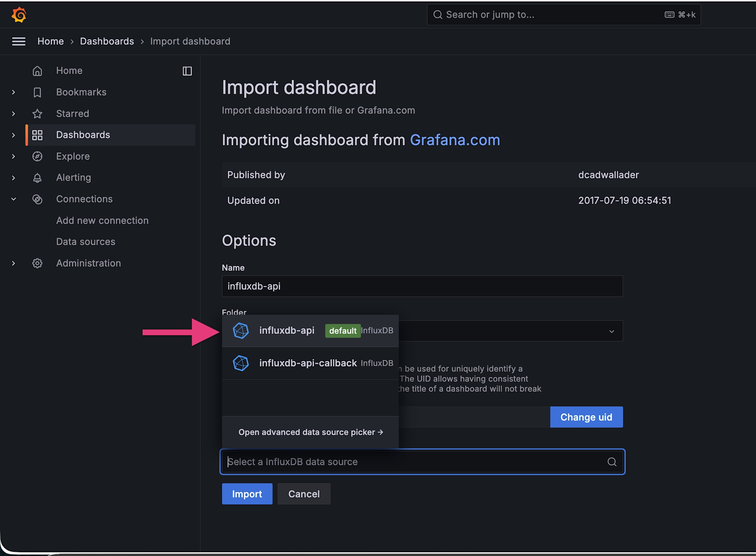Click the Home house icon in sidebar
Image resolution: width=756 pixels, height=556 pixels.
(x=37, y=71)
